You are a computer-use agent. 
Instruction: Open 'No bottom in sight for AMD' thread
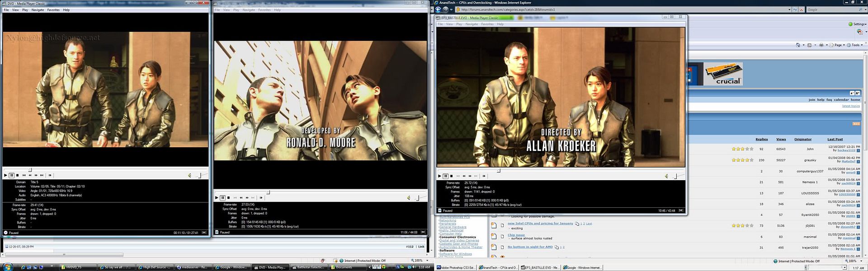coord(530,247)
